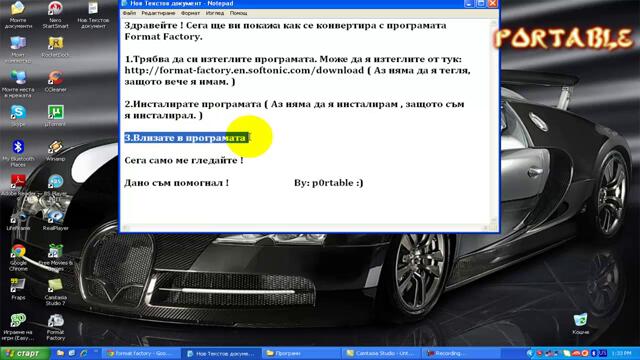Click Notepad vertical scrollbar
The width and height of the screenshot is (640, 360).
coord(494,121)
